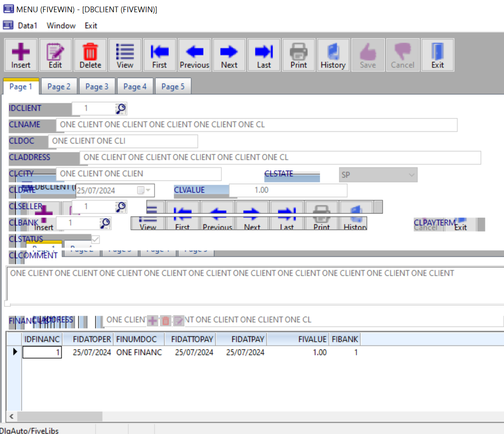Screen dimensions: 504x434
Task: Click the CLNAME text field
Action: (256, 125)
